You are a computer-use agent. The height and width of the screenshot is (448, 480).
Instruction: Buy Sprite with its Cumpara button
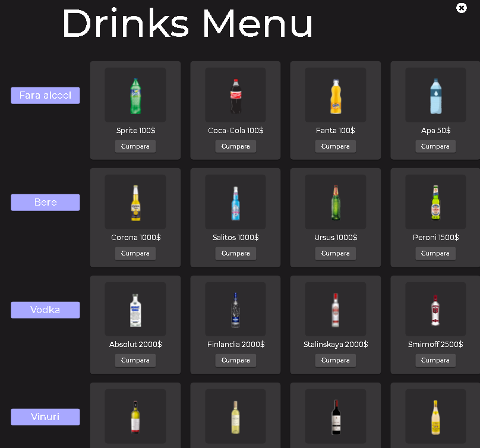coord(135,146)
